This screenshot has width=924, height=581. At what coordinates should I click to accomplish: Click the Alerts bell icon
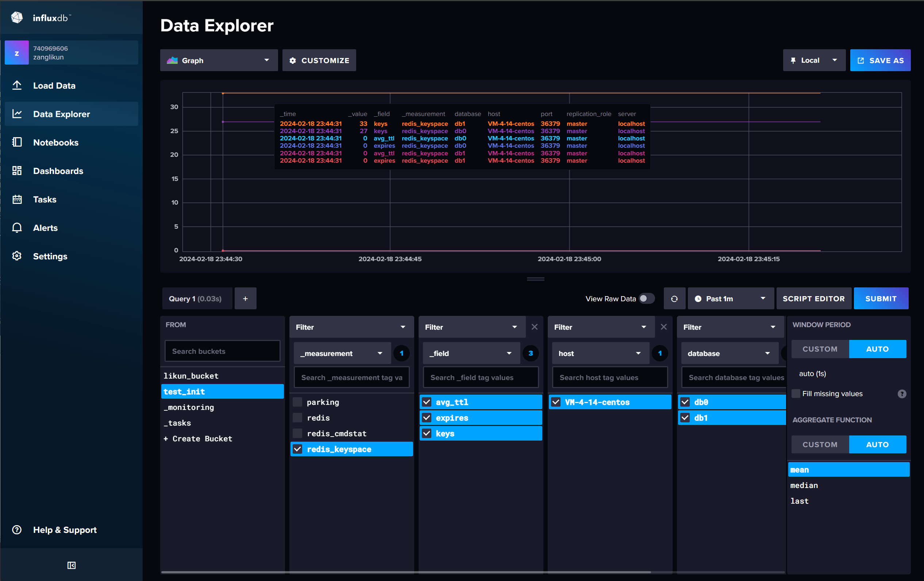click(17, 228)
